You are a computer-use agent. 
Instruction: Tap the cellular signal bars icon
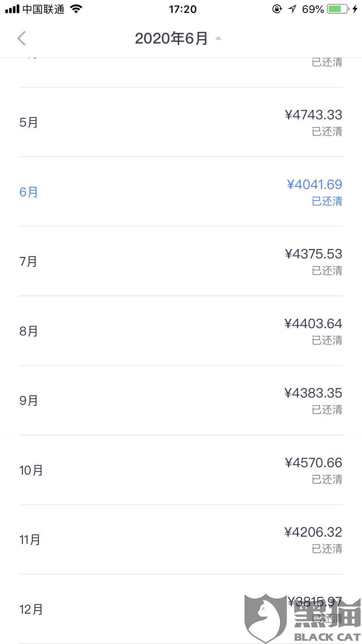[x=12, y=9]
